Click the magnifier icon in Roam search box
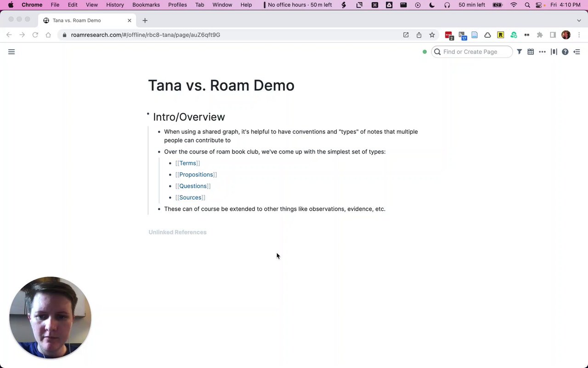 click(438, 52)
